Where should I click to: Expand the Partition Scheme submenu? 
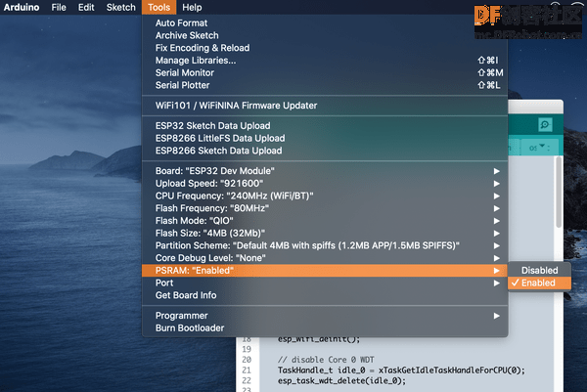click(325, 245)
